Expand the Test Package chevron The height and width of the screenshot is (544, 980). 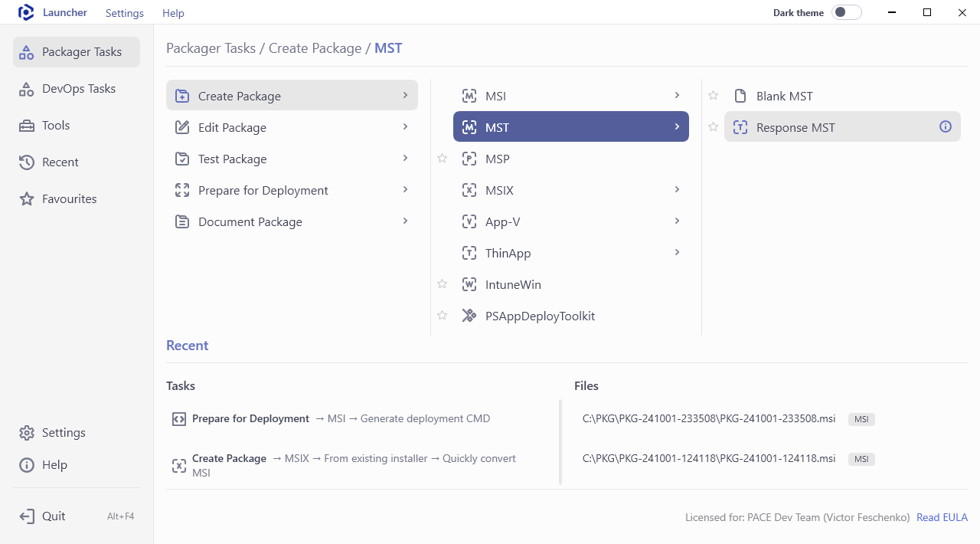coord(405,158)
